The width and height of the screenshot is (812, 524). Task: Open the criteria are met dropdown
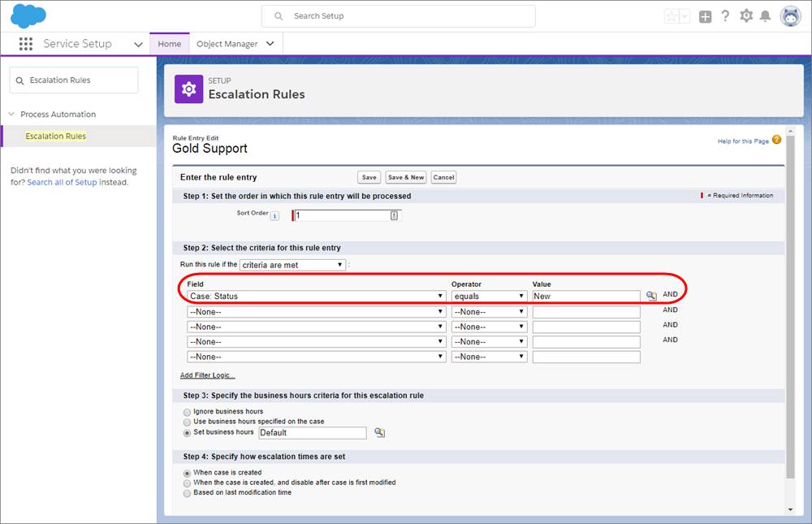(292, 265)
